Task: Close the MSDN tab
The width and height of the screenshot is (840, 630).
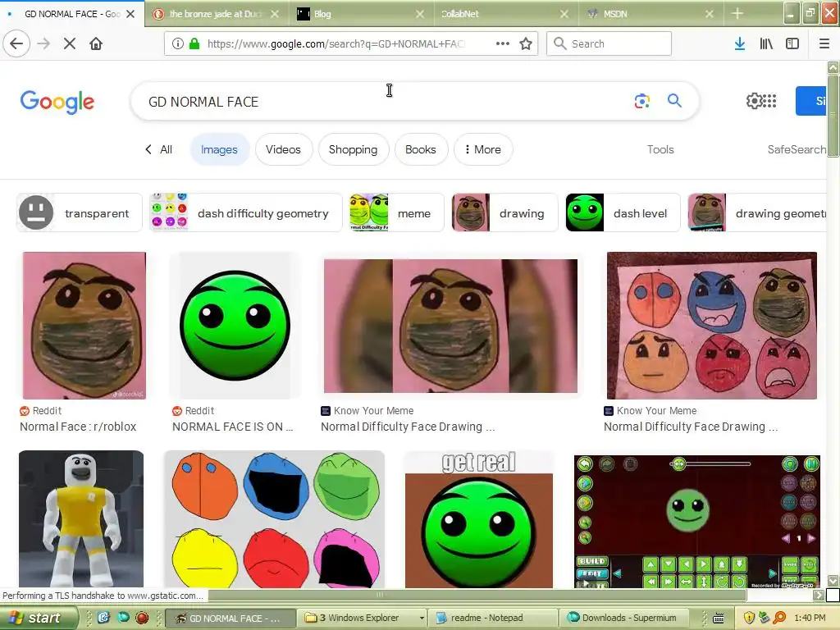Action: pos(710,14)
